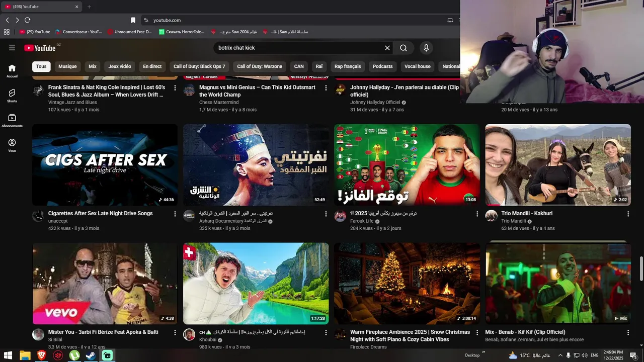
Task: Select the CAN filter chip
Action: click(x=299, y=66)
